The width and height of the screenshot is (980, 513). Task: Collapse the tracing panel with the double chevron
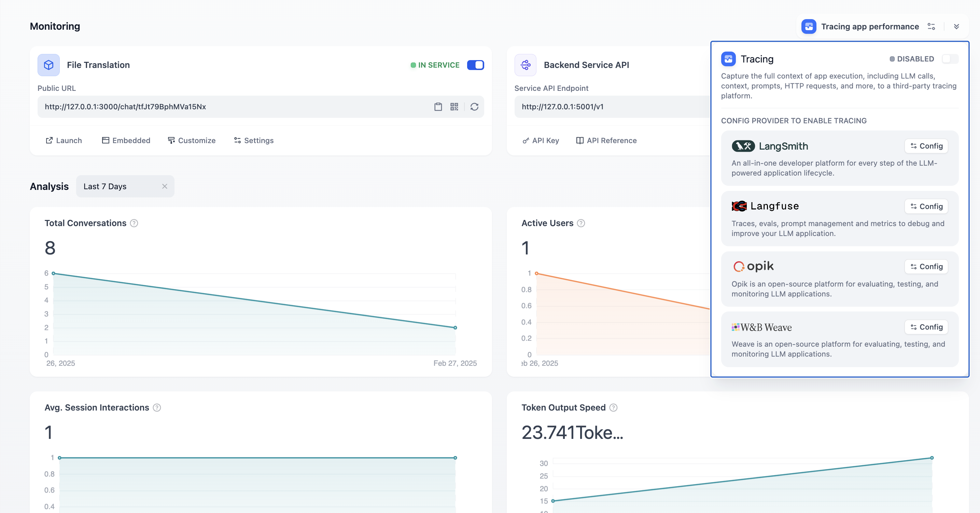(956, 27)
